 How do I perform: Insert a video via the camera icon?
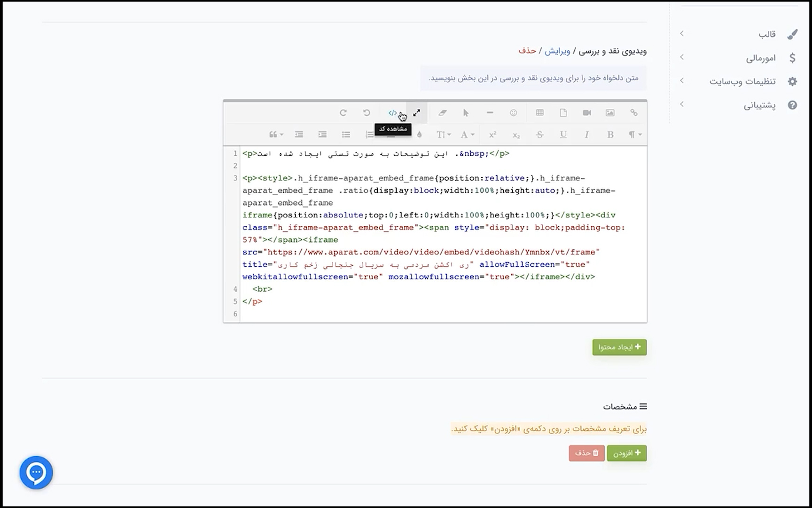586,113
